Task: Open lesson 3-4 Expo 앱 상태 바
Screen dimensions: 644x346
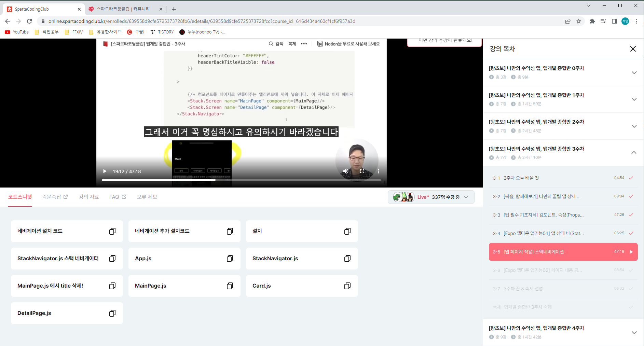Action: 563,233
